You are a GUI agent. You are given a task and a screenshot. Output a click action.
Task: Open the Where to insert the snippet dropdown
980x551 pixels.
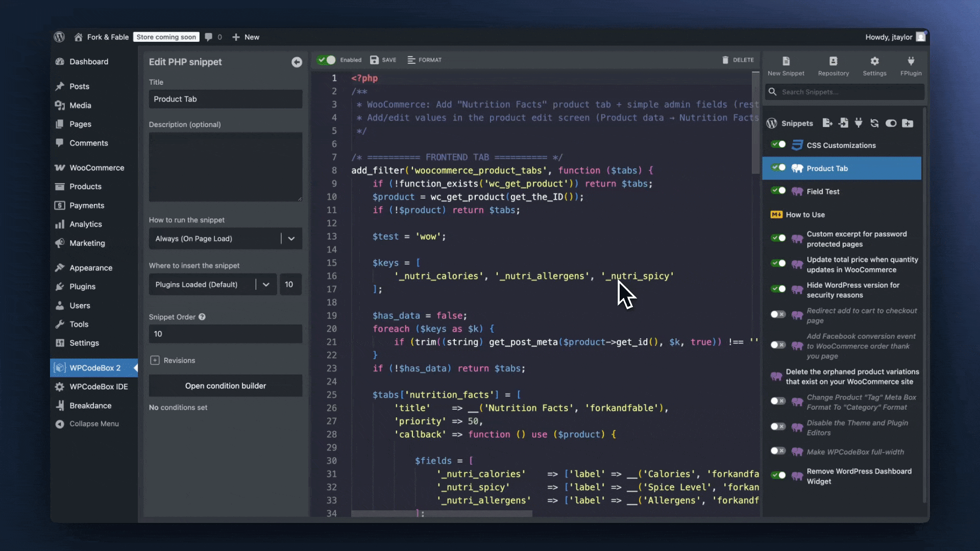coord(213,285)
